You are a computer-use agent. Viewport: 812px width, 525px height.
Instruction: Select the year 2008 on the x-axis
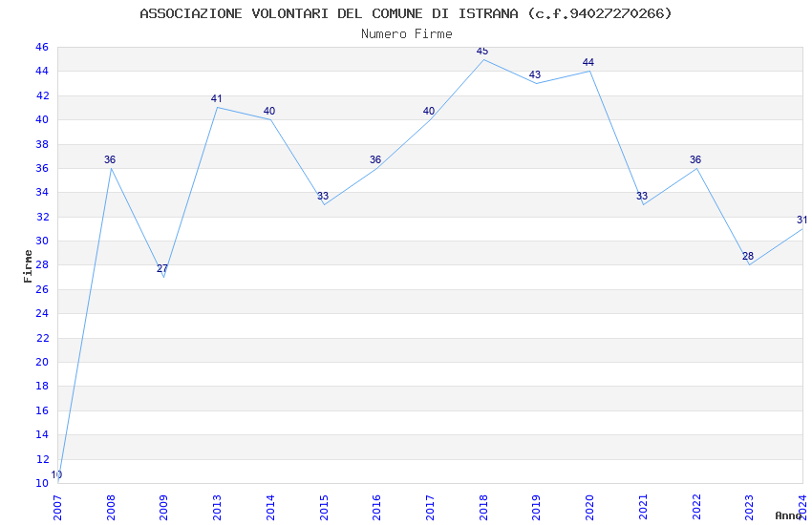point(110,508)
